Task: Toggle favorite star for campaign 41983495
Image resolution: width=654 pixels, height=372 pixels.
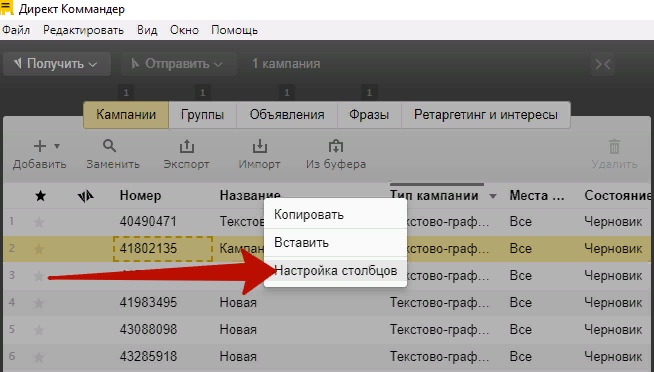Action: [39, 303]
